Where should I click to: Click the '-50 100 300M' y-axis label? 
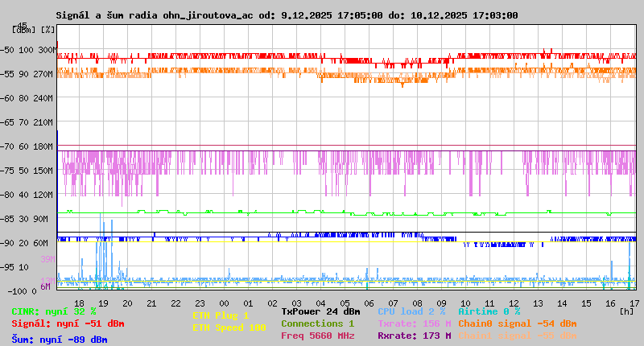pyautogui.click(x=28, y=50)
